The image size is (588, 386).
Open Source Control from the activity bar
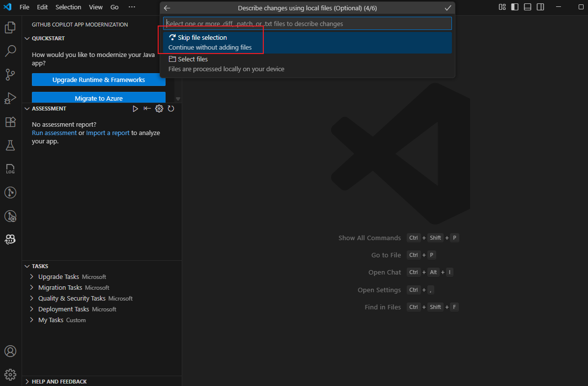coord(10,74)
